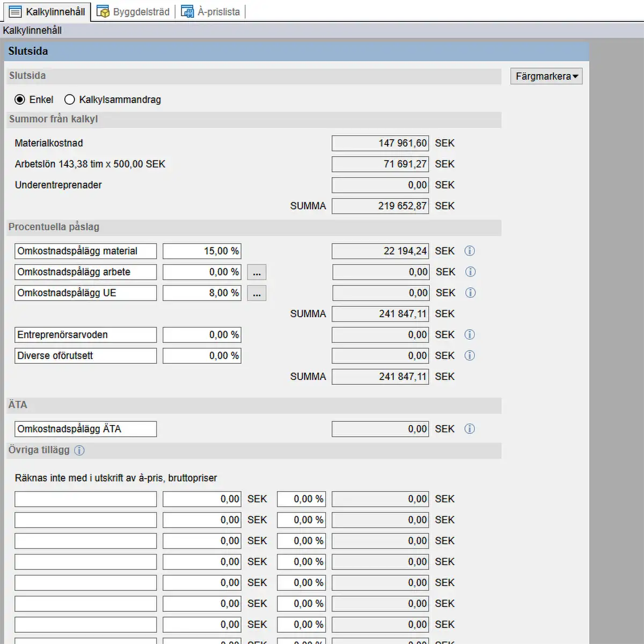This screenshot has width=644, height=644.
Task: Open ellipsis button for Omkostnadspålägg UE
Action: 257,294
